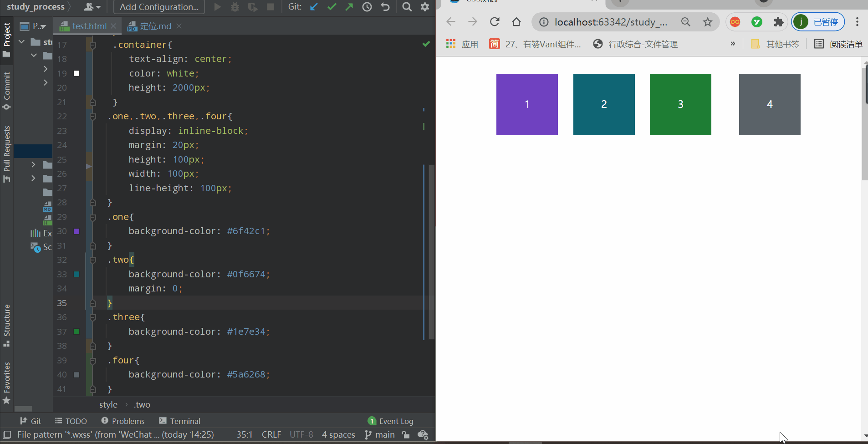Click the Stop icon in IDE toolbar

[x=271, y=7]
